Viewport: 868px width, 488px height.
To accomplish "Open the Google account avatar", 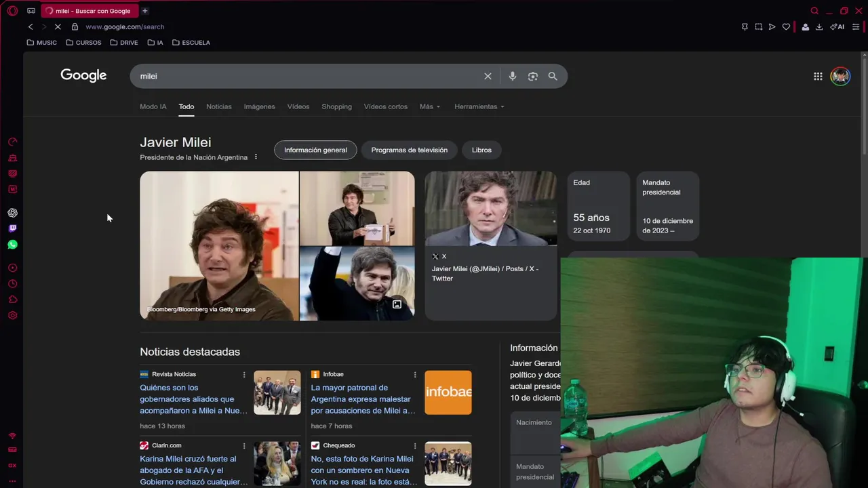I will click(x=840, y=76).
